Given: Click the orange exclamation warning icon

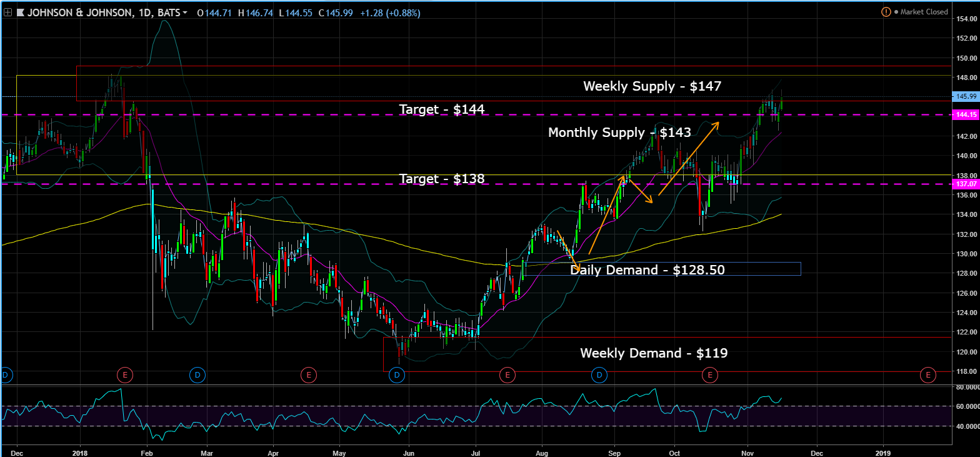Looking at the screenshot, I should [x=886, y=12].
